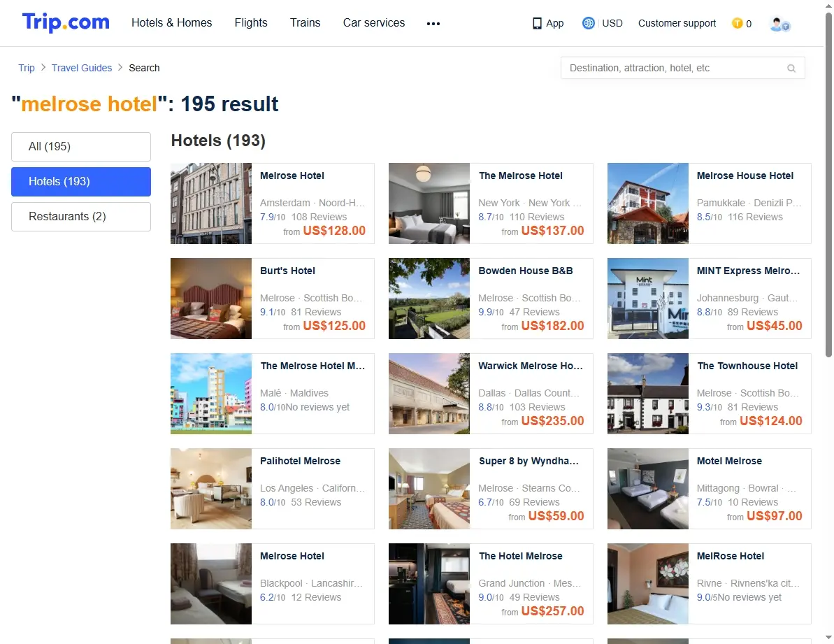834x644 pixels.
Task: Open Super 8 by Wyndham photo
Action: [429, 489]
